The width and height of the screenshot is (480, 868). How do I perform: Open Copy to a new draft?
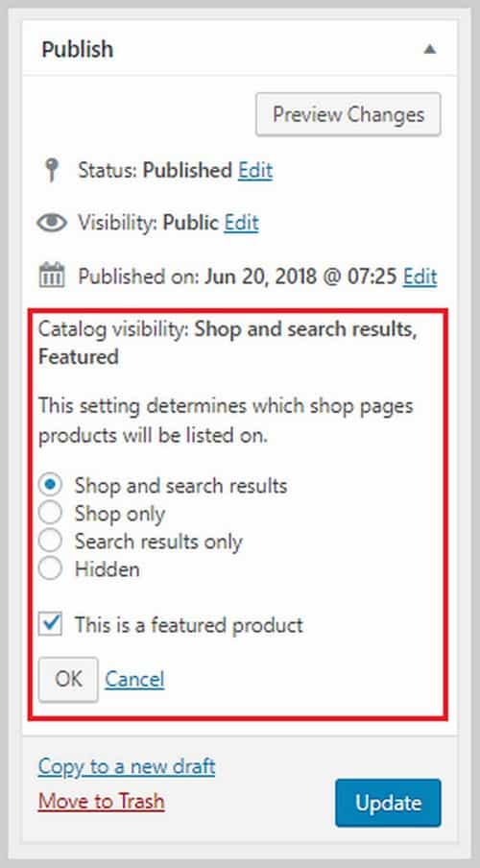click(x=127, y=766)
